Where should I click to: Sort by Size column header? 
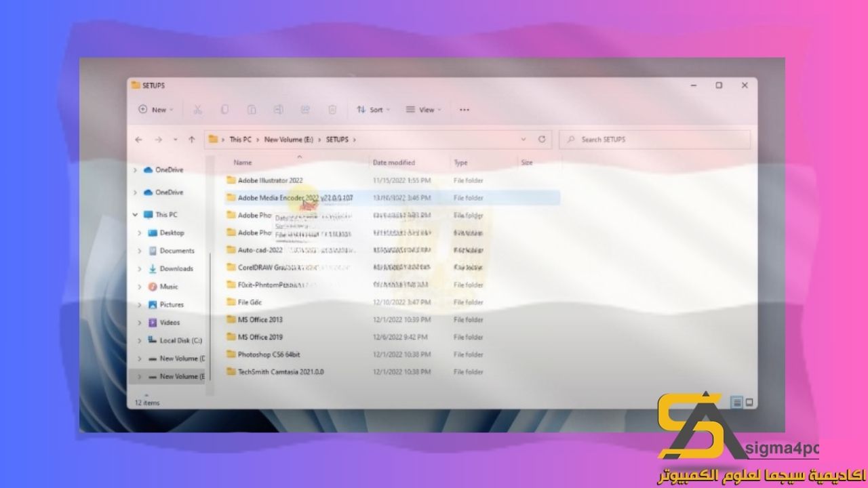coord(527,163)
